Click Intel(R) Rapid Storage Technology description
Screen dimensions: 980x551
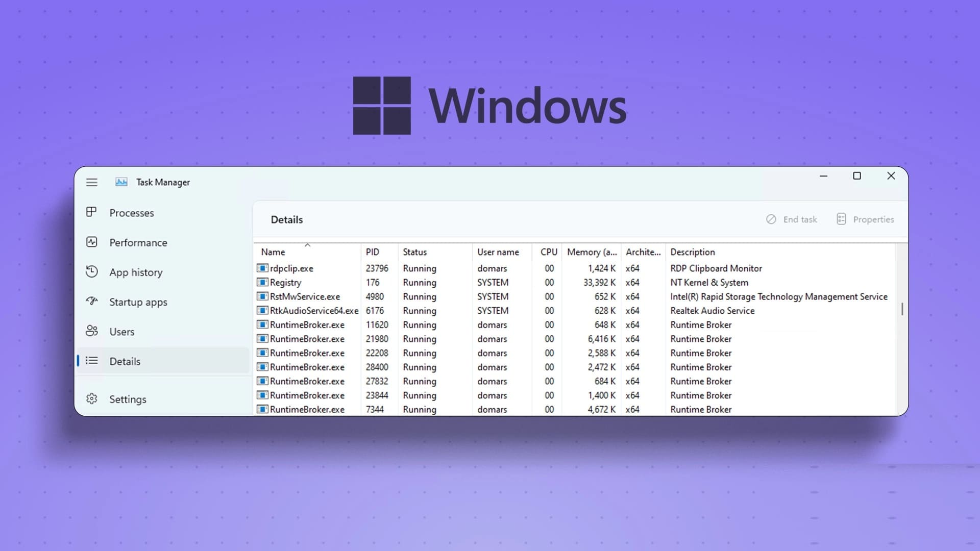point(778,296)
